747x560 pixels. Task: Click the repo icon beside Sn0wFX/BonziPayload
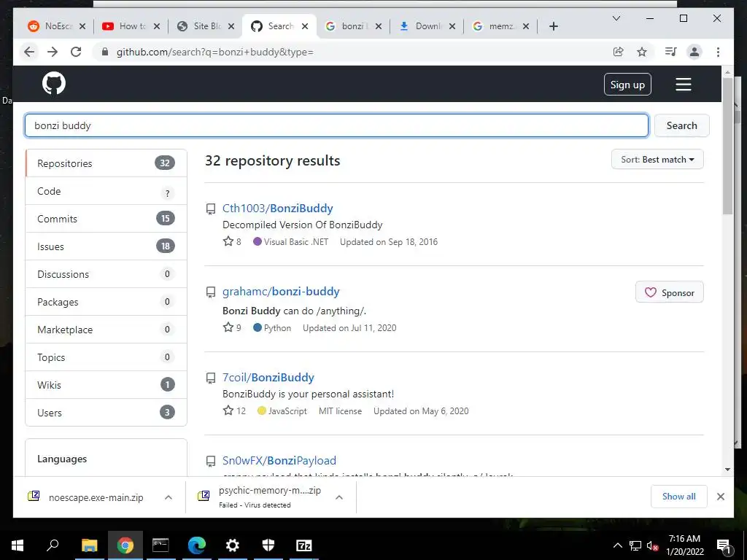click(211, 461)
